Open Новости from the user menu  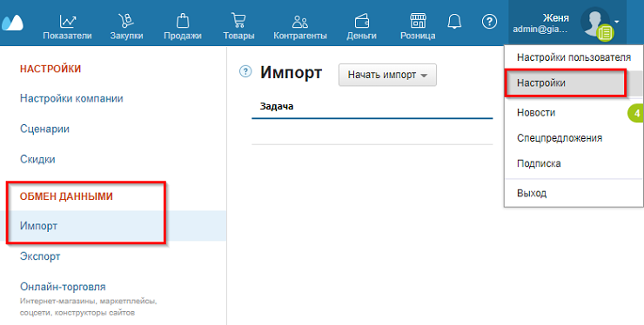(x=536, y=112)
